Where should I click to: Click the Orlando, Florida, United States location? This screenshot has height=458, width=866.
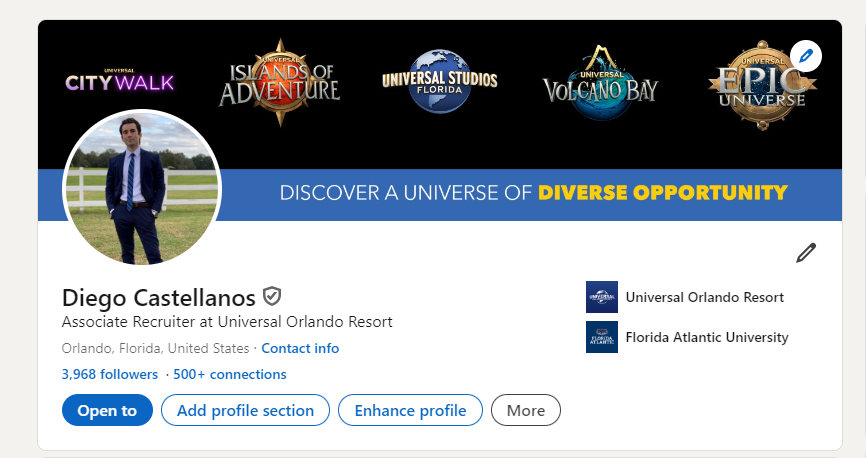tap(155, 349)
